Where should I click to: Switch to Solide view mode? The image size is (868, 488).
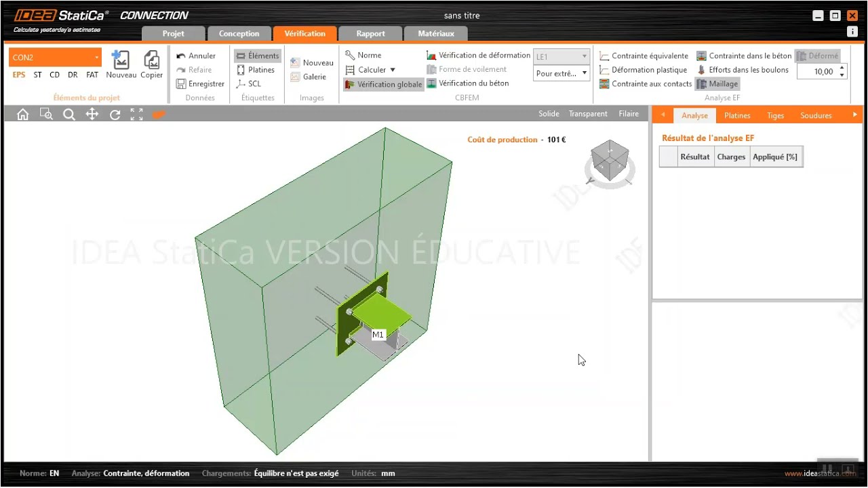[x=549, y=114]
